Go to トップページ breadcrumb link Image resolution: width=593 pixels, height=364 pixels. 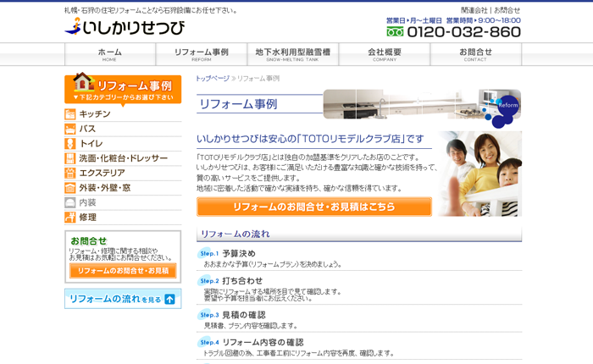click(x=213, y=78)
